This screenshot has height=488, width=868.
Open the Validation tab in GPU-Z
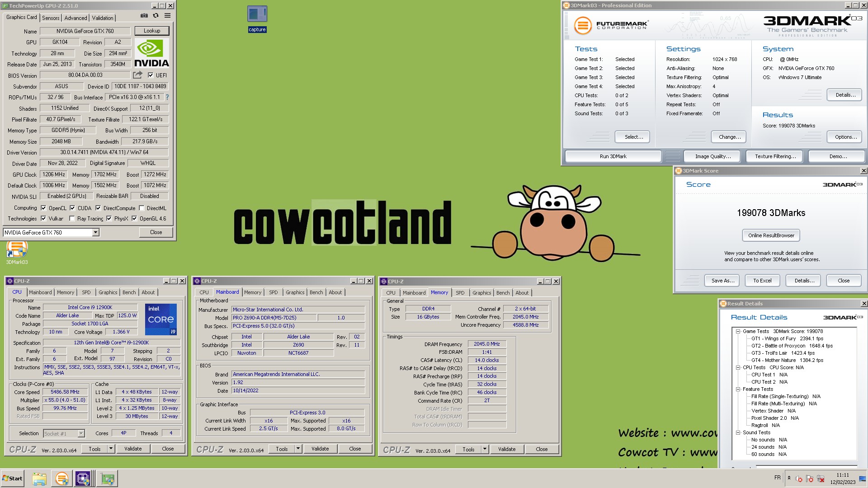click(x=103, y=18)
